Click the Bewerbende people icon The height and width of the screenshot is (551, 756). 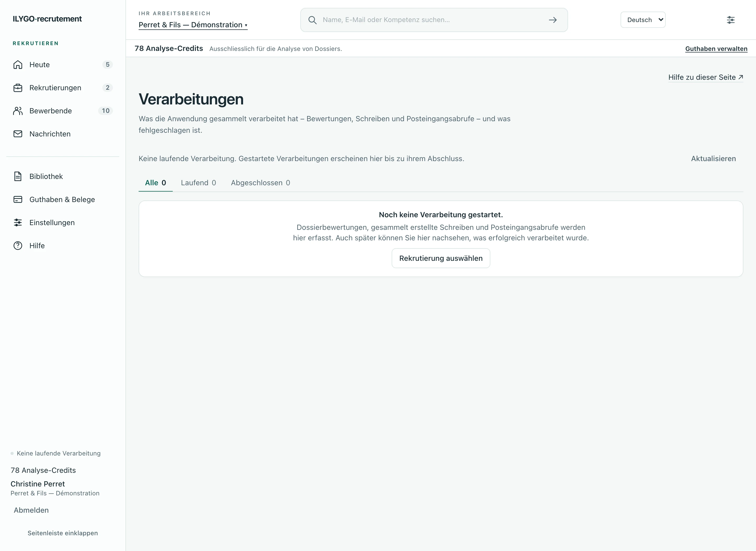(18, 111)
